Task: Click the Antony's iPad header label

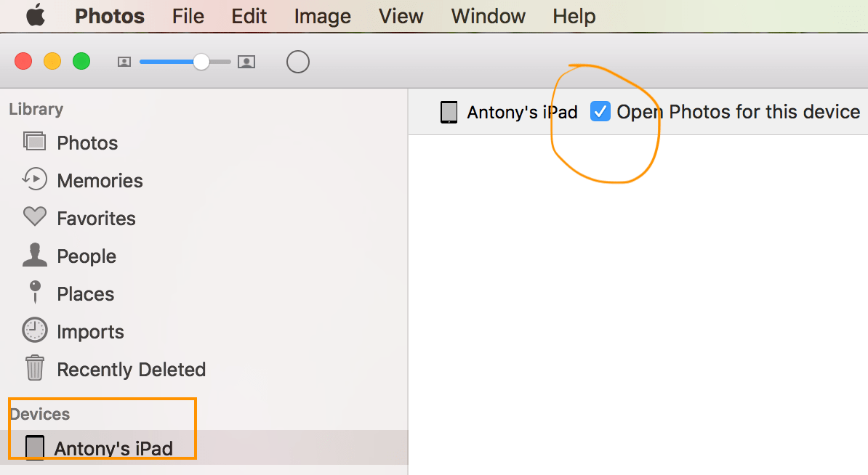Action: [x=521, y=111]
